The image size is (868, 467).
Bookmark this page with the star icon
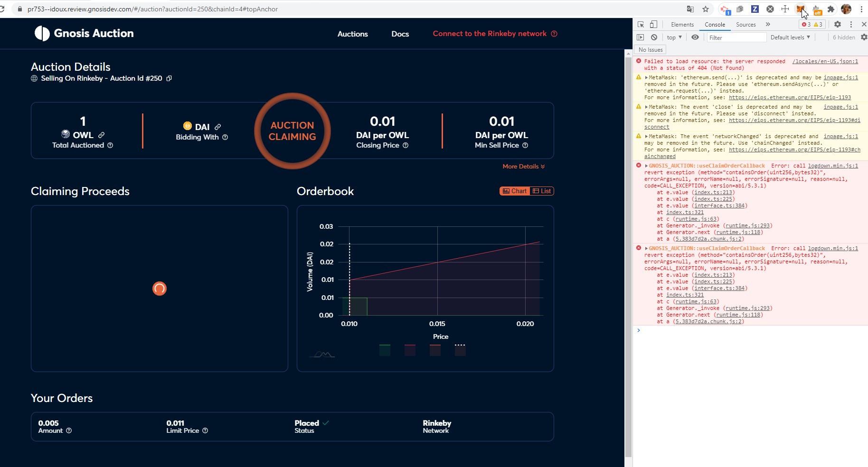pos(706,9)
